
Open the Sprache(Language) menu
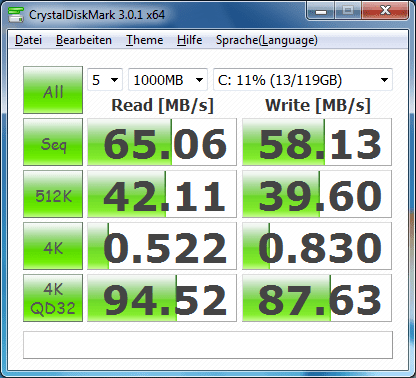(x=267, y=40)
